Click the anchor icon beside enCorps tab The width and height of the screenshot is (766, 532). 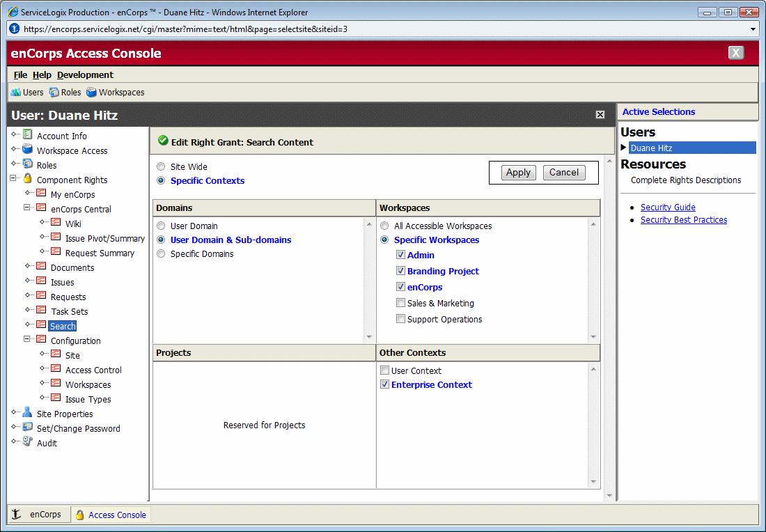point(17,514)
